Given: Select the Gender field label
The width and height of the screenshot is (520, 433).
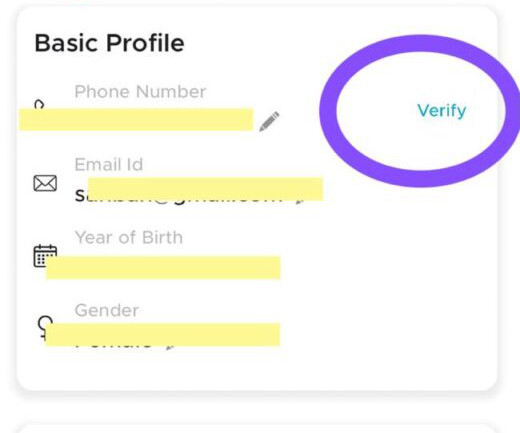Looking at the screenshot, I should pos(107,310).
